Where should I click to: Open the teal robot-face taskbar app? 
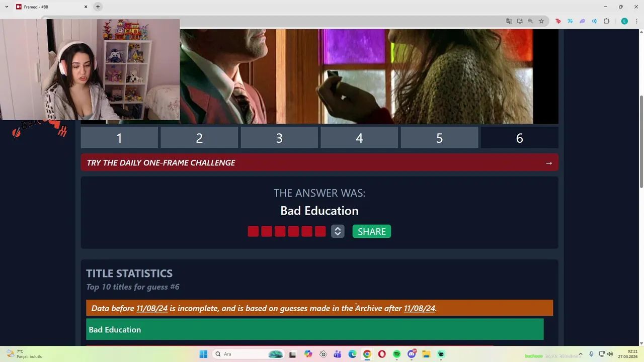pos(441,354)
